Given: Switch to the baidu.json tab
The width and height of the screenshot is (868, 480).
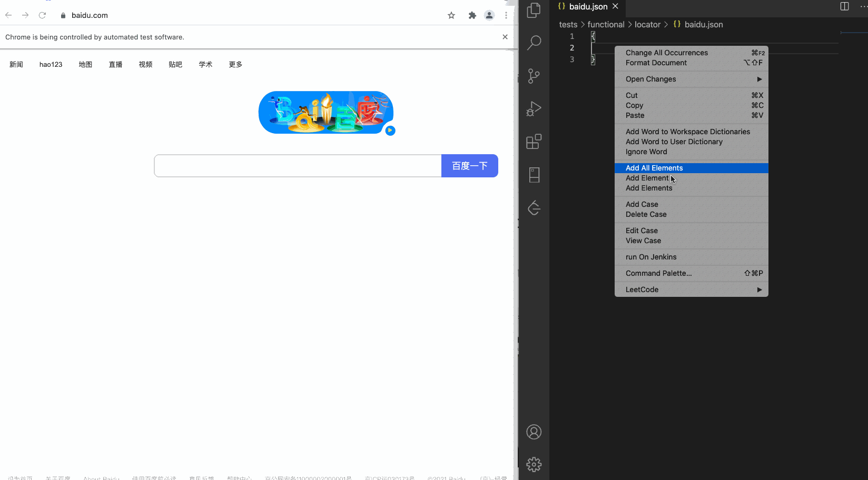Looking at the screenshot, I should pos(588,6).
